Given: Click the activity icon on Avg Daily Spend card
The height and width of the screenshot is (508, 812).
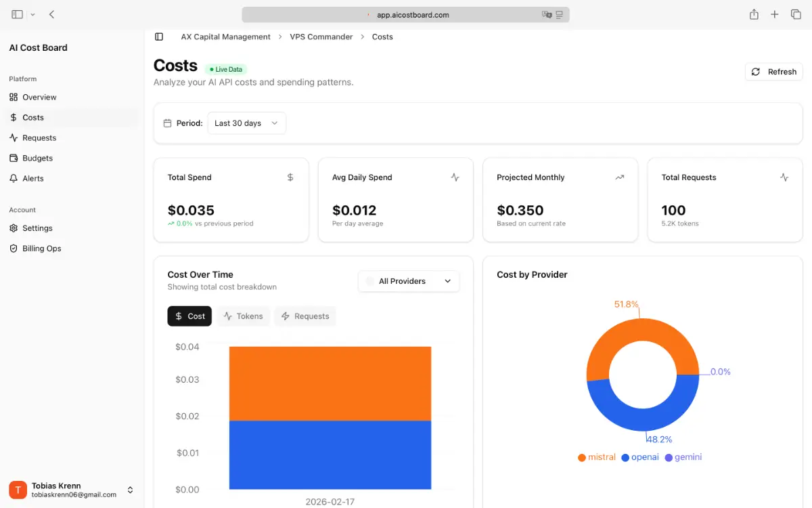Looking at the screenshot, I should tap(455, 177).
